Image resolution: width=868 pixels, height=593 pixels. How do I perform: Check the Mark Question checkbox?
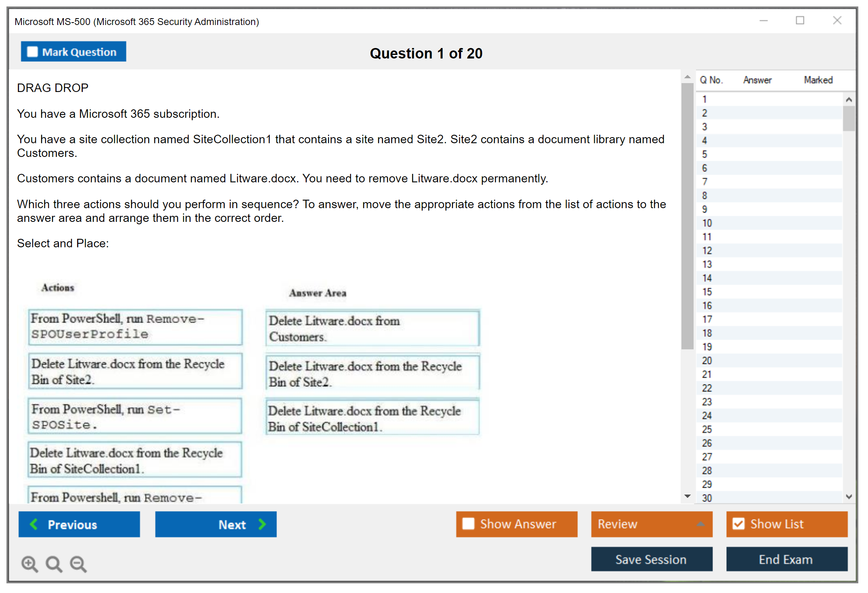pyautogui.click(x=32, y=52)
